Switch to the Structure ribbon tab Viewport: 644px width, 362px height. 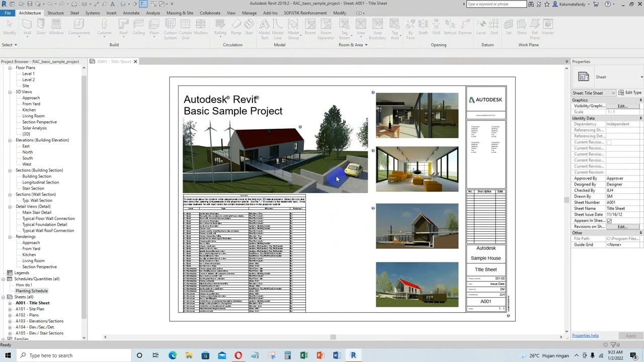pyautogui.click(x=55, y=13)
